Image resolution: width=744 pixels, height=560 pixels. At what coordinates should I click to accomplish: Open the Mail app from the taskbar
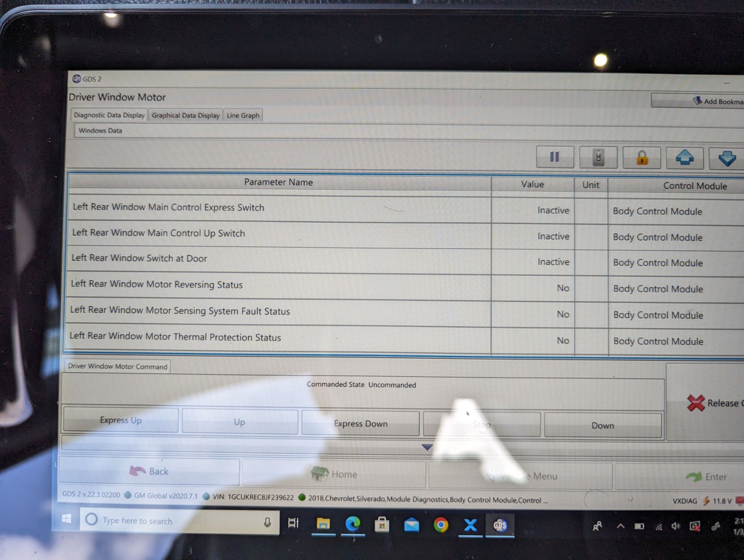click(412, 525)
